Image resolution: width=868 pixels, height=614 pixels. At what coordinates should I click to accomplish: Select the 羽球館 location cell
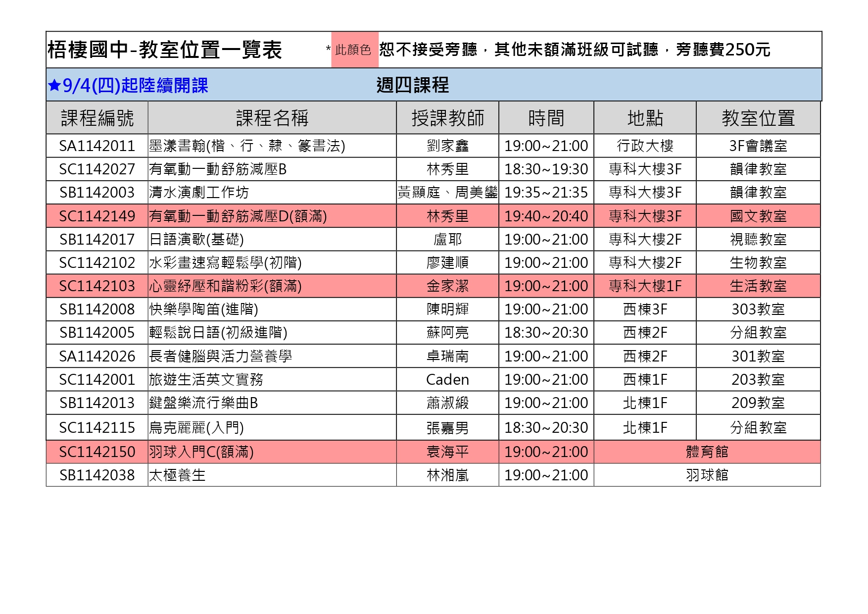coord(707,475)
